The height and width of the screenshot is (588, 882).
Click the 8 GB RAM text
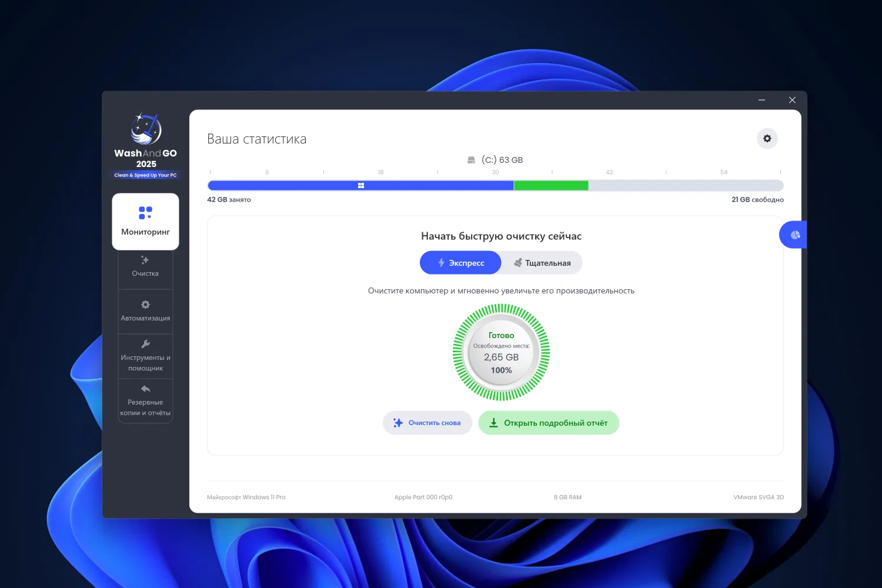(x=567, y=497)
